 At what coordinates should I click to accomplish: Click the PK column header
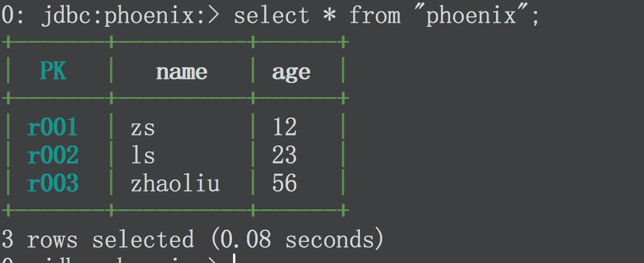click(53, 71)
